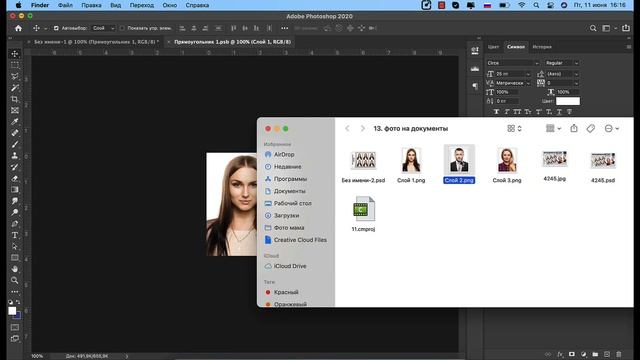640x360 pixels.
Task: Switch to Без имени-1 document tab
Action: pos(96,42)
